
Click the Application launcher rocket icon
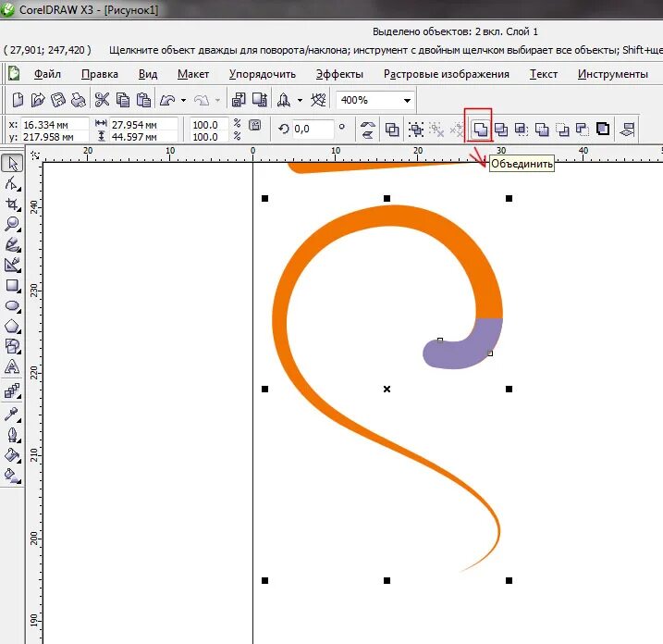click(283, 100)
